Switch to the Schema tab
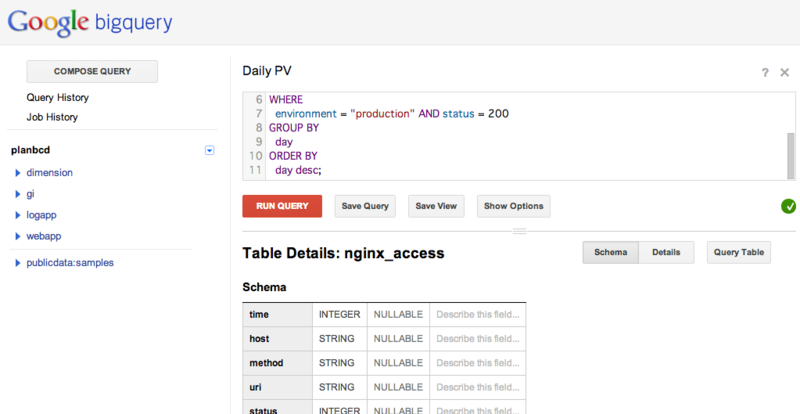 tap(611, 252)
